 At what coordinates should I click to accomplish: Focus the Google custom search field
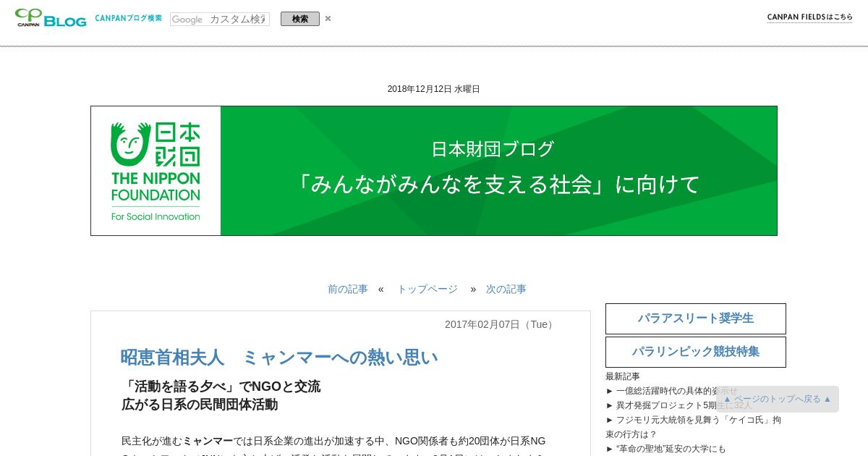click(220, 19)
